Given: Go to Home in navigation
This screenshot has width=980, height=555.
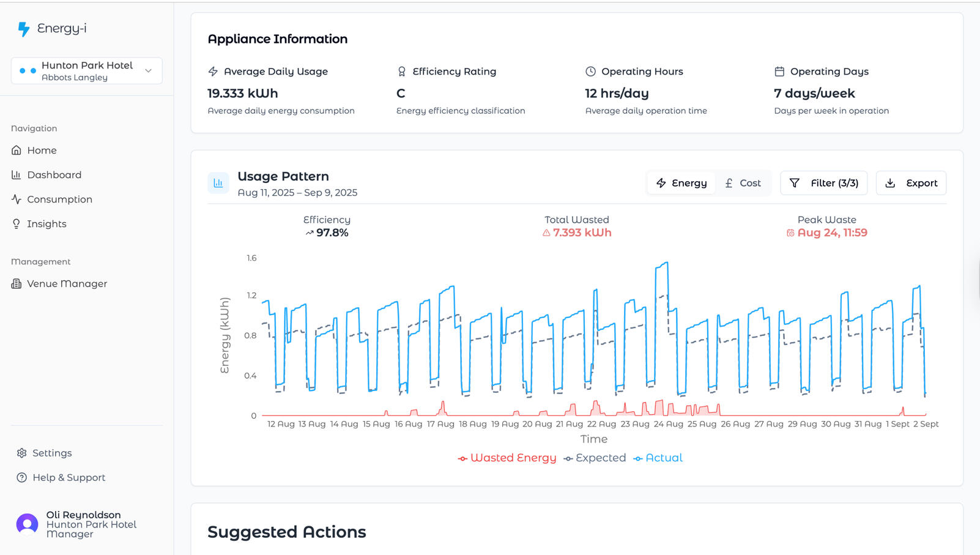Looking at the screenshot, I should [x=42, y=151].
